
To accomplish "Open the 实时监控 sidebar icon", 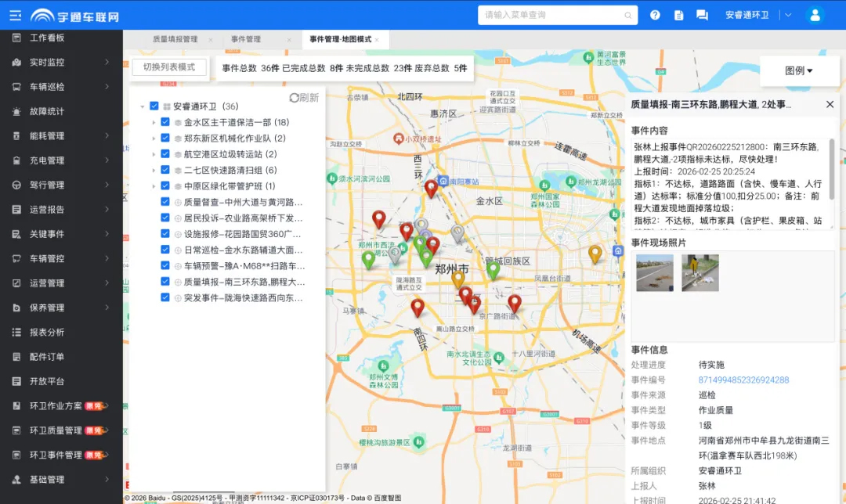I will coord(47,62).
